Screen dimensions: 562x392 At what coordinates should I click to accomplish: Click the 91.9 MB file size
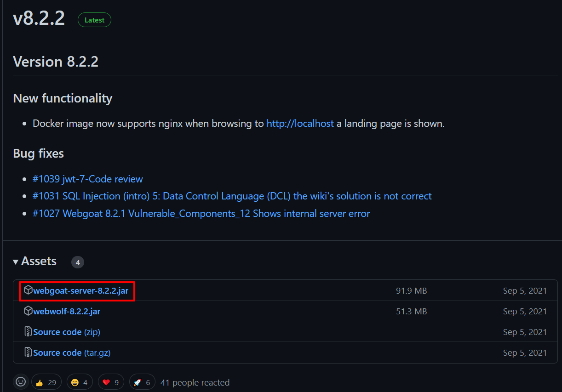[x=412, y=291]
